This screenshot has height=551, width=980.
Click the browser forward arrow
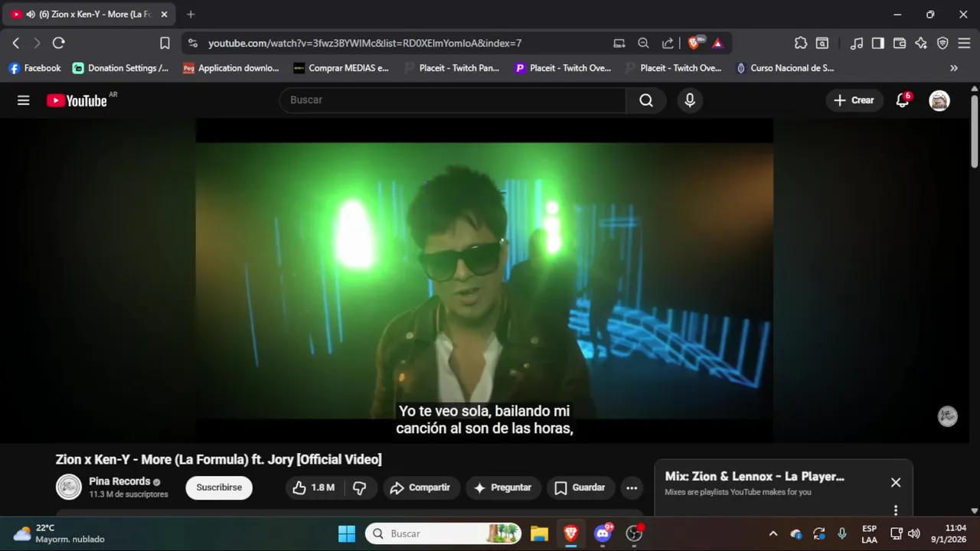36,43
